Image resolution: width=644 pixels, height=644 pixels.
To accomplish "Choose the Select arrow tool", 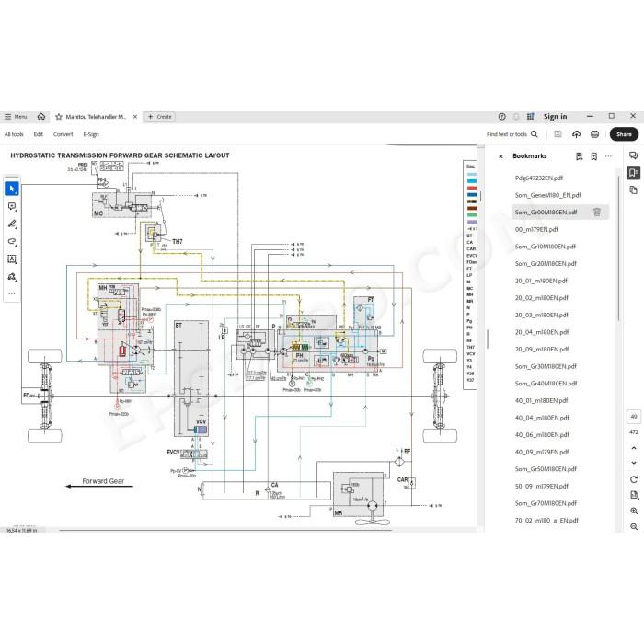I will click(x=12, y=189).
